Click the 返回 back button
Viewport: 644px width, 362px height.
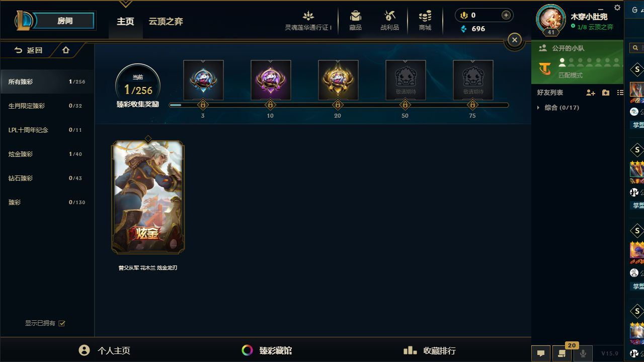click(28, 50)
